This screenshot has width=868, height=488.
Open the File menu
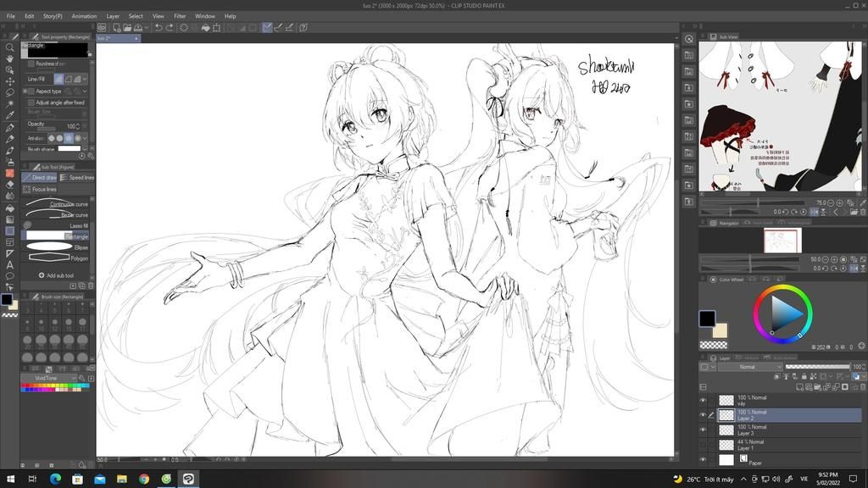10,16
